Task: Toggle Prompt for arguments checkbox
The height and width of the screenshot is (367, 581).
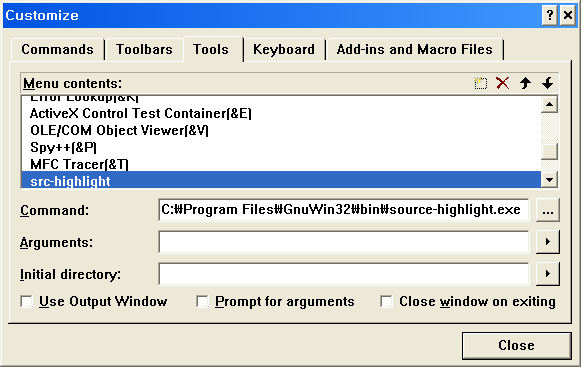Action: pos(202,301)
